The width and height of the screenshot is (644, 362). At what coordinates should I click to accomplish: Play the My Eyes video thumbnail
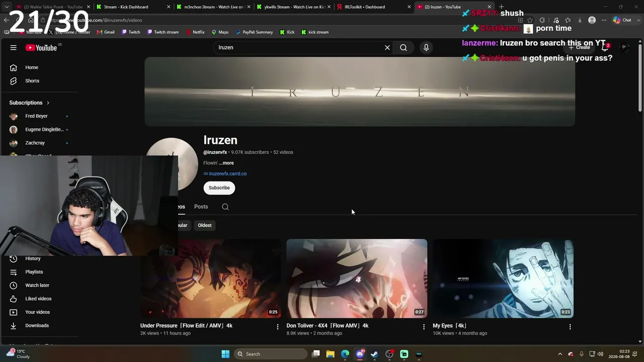pos(503,279)
